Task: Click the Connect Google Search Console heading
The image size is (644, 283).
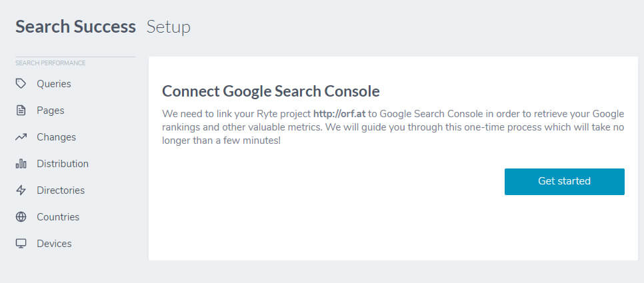Action: (x=271, y=91)
